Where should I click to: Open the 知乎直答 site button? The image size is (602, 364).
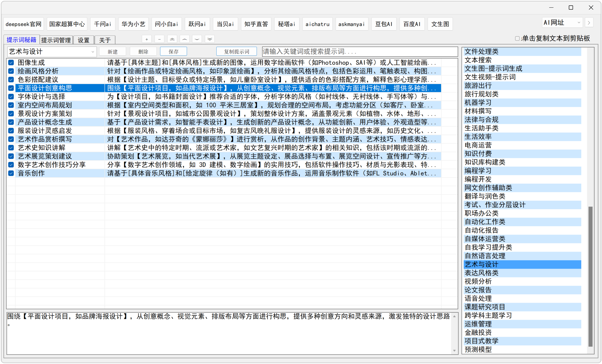[256, 24]
